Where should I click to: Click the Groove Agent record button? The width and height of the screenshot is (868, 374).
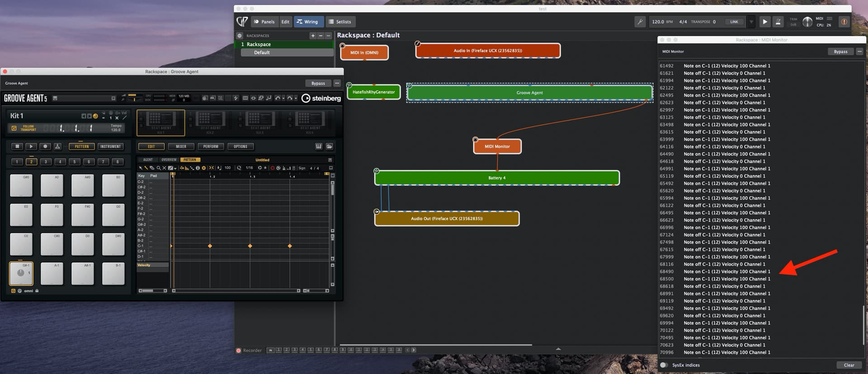tap(45, 146)
